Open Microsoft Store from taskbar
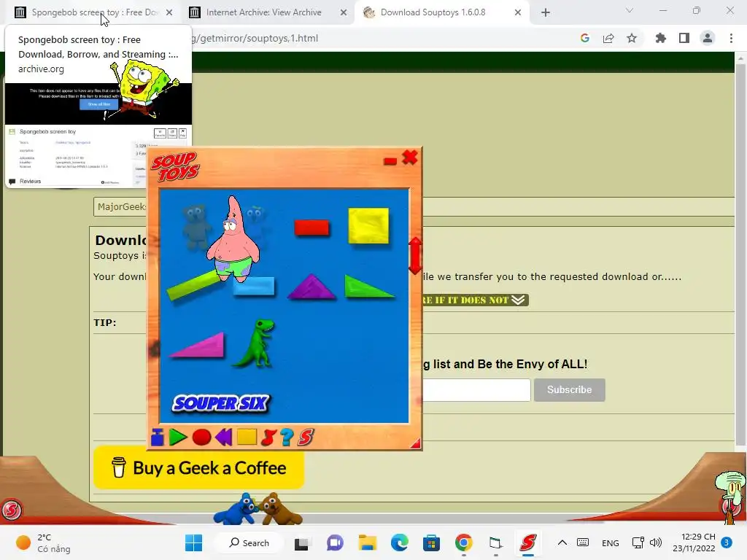747x560 pixels. [431, 542]
